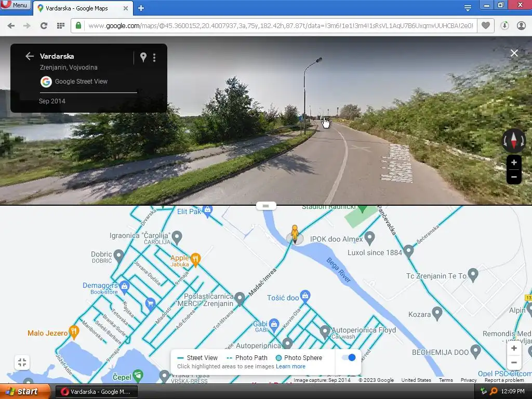Open the Opera Menu button

(x=15, y=5)
